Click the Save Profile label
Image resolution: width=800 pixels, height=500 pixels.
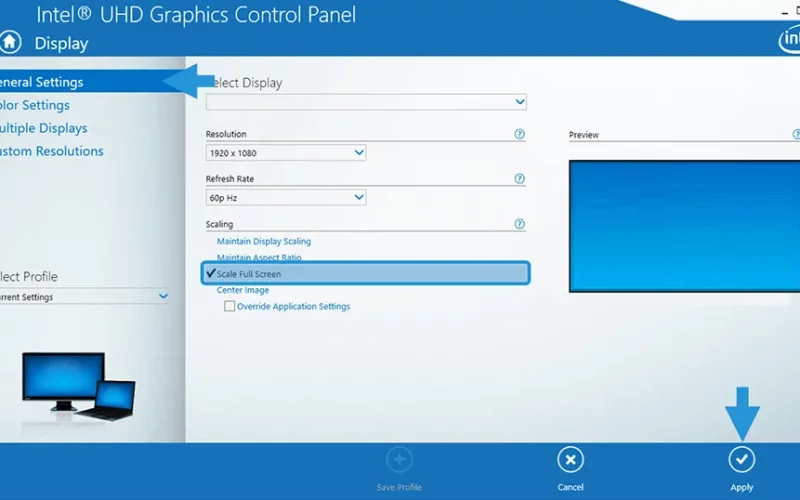(399, 487)
